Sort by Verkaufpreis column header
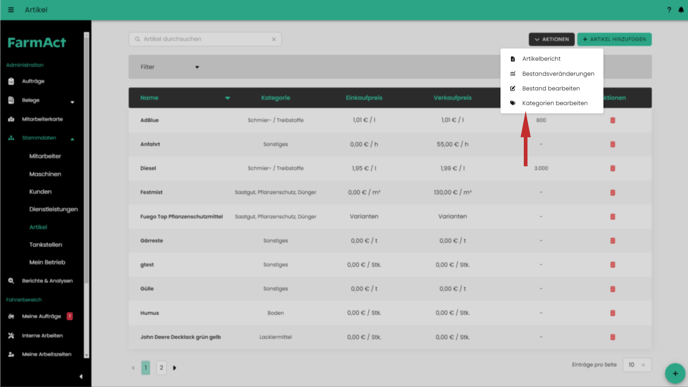 point(452,98)
